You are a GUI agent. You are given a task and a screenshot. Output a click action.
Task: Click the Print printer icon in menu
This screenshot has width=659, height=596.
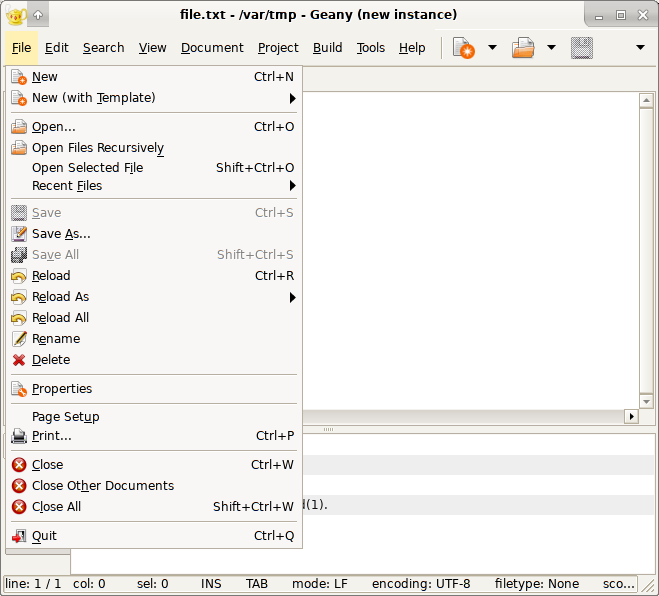point(19,436)
